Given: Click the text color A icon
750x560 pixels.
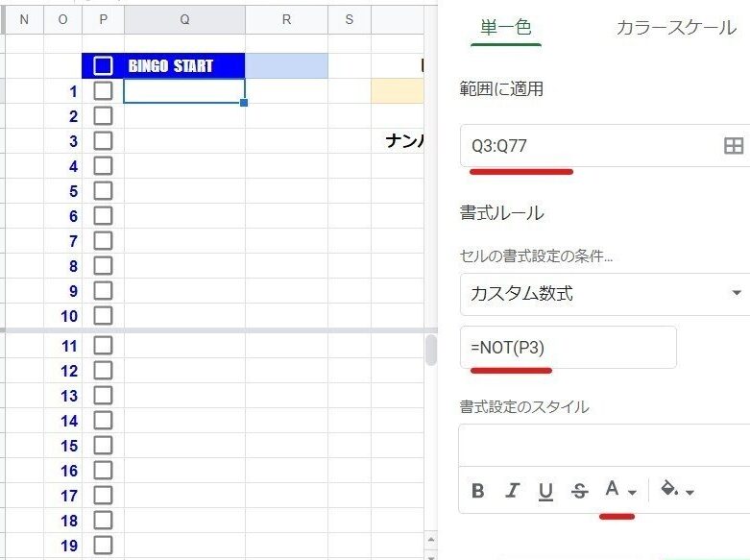Looking at the screenshot, I should coord(612,490).
